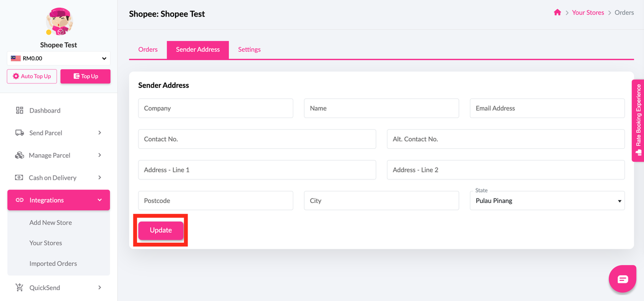The width and height of the screenshot is (644, 301).
Task: Open the Rate Booking Experience side tab
Action: point(638,121)
